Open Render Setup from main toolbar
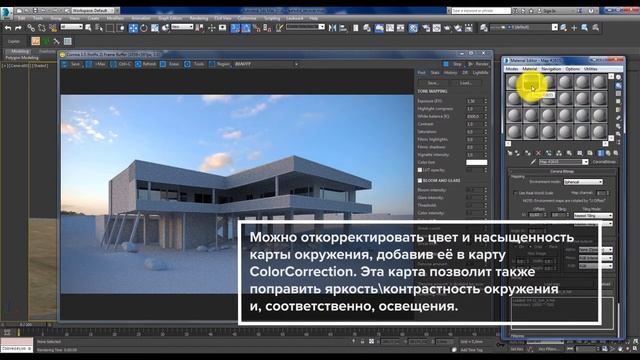Image resolution: width=640 pixels, height=360 pixels. (426, 28)
